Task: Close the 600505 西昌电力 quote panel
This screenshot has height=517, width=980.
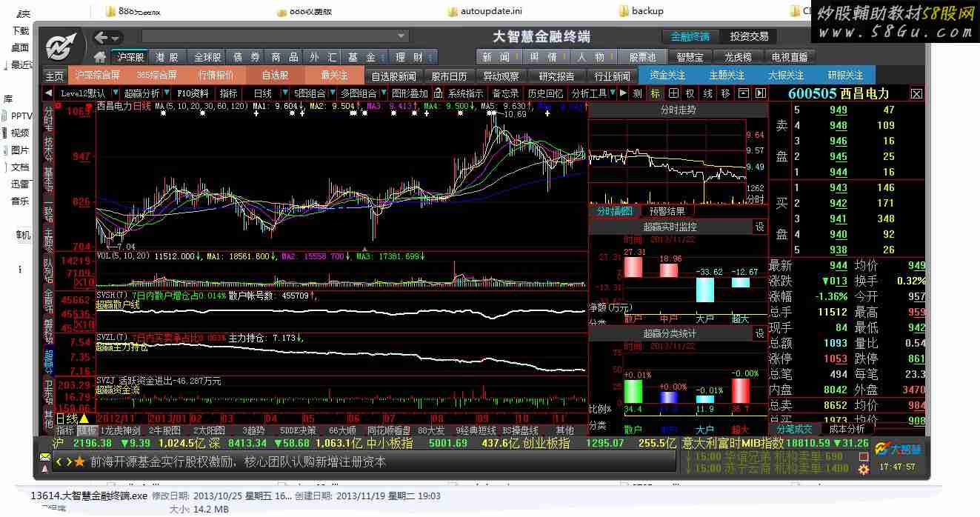Action: click(x=916, y=93)
